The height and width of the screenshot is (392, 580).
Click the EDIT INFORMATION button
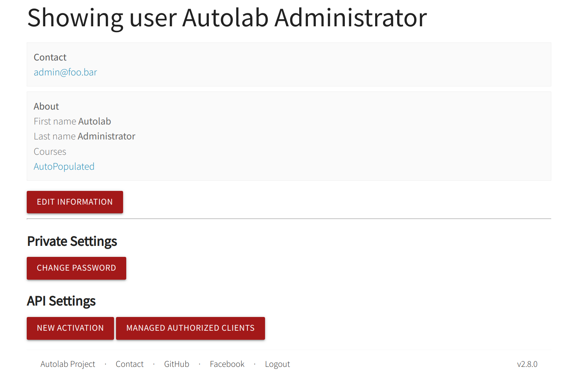[74, 202]
